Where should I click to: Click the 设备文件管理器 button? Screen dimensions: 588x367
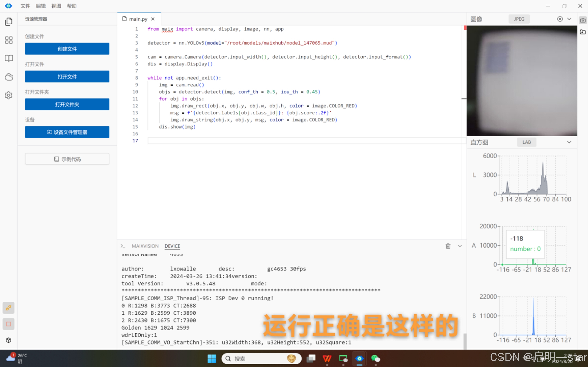[67, 132]
